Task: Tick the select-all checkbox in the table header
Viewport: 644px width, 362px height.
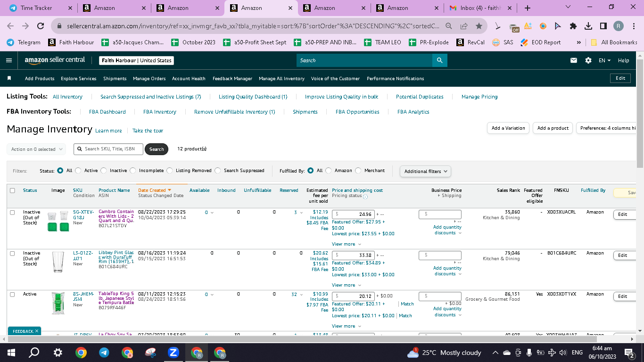Action: [12, 190]
